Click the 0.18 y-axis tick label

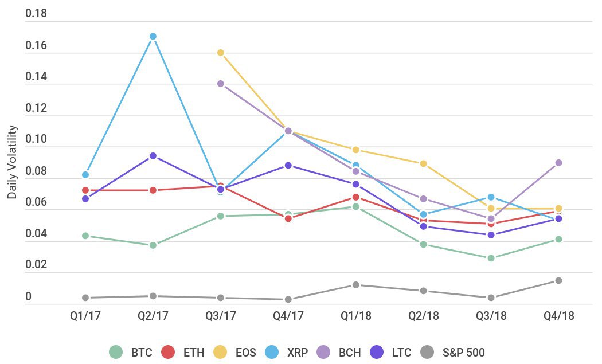(x=35, y=13)
